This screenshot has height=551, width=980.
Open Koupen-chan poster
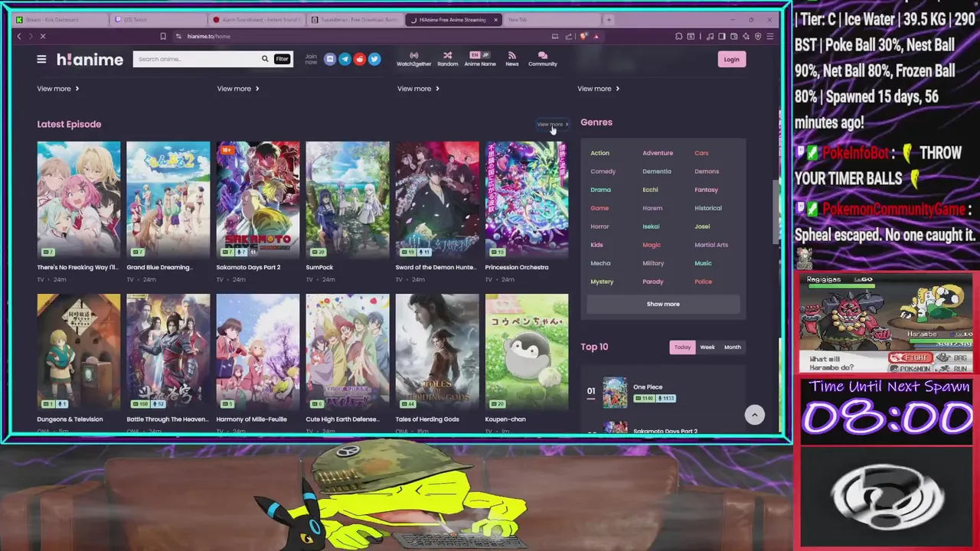(526, 351)
